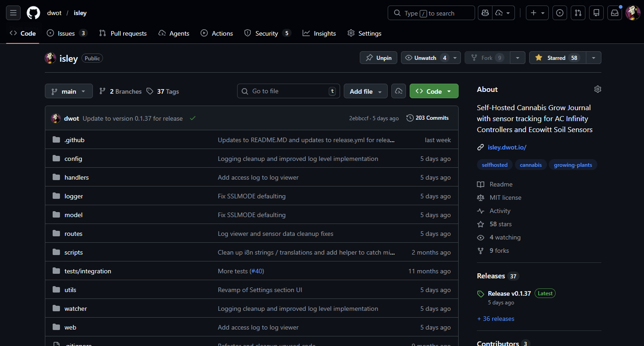Screen dimensions: 644x346
Task: Open the notifications inbox
Action: tap(614, 12)
